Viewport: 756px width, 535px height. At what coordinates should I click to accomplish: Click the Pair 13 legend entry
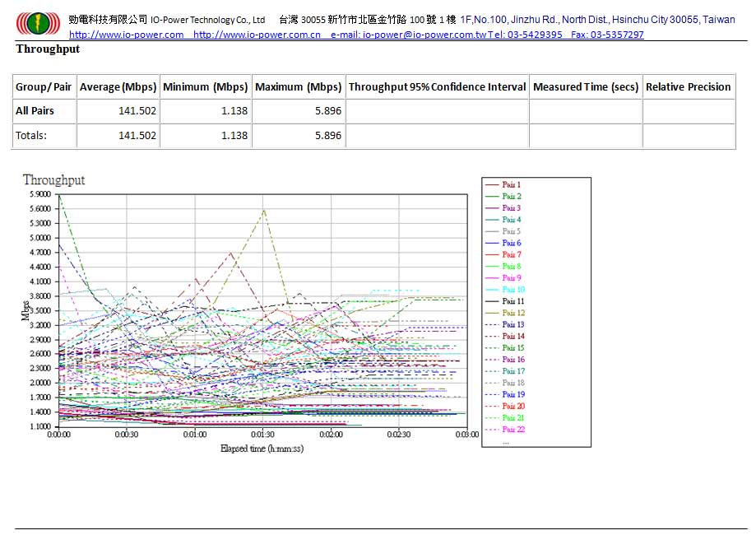[x=505, y=324]
